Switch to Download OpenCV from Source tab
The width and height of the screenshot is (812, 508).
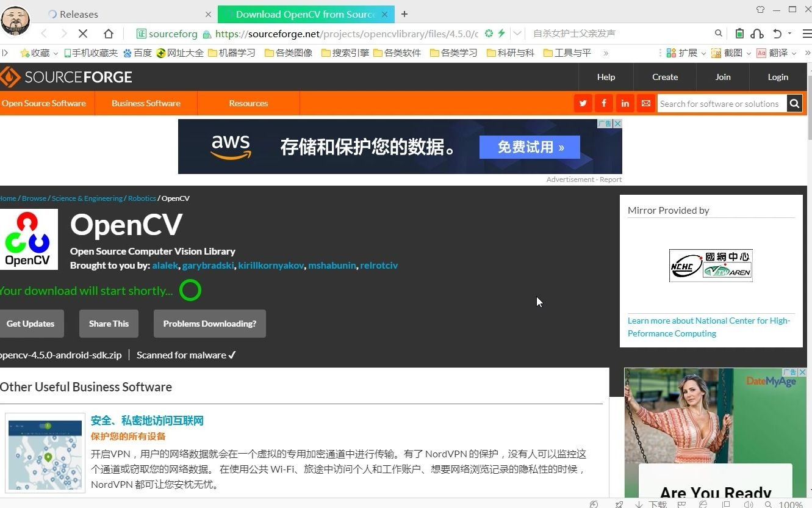(x=306, y=14)
